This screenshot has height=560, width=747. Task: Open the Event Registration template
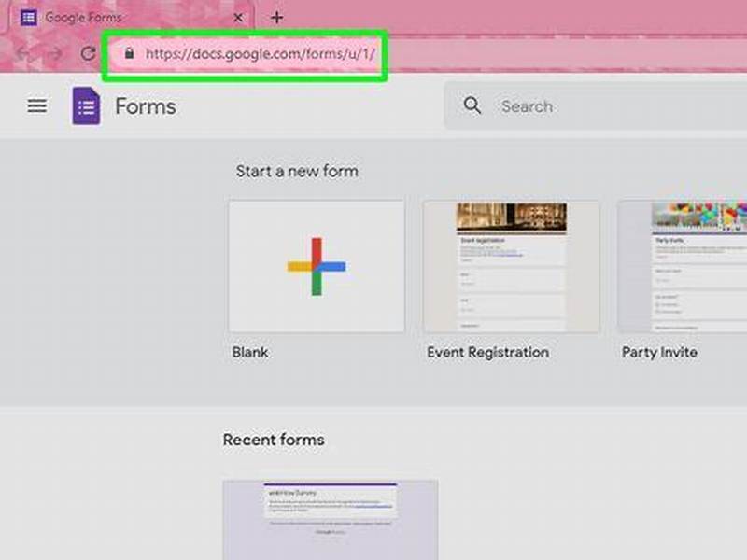[511, 265]
